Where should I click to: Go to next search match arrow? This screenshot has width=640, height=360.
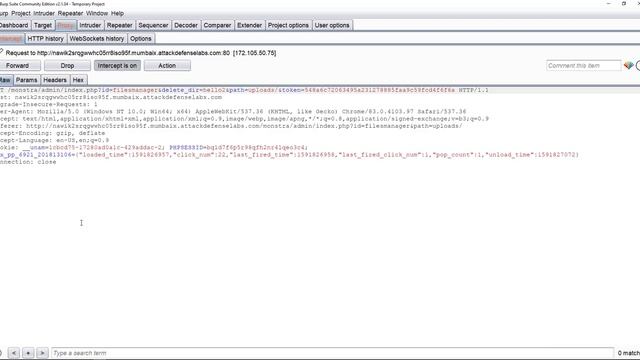click(x=42, y=353)
